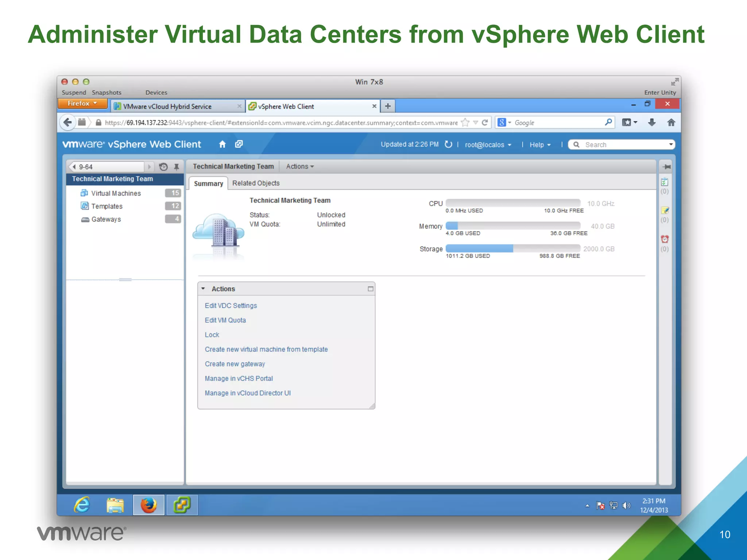Open File Explorer from taskbar
Viewport: 747px width, 560px height.
[115, 505]
